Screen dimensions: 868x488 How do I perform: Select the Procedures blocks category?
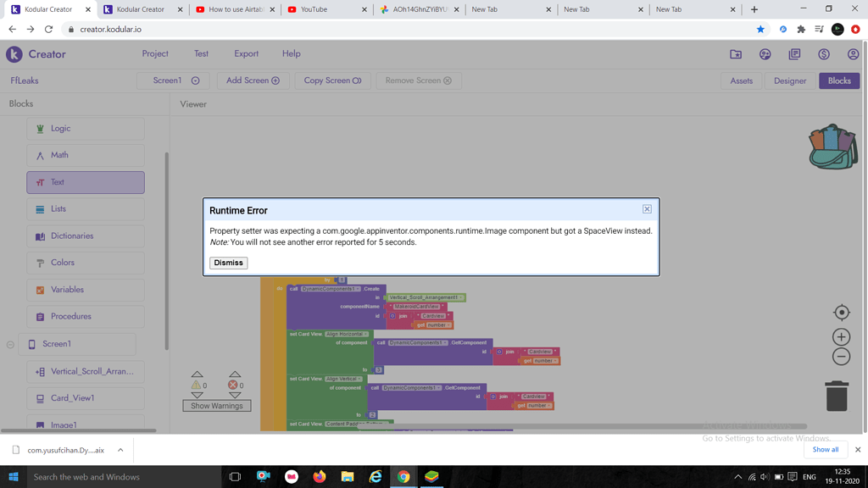click(x=86, y=317)
